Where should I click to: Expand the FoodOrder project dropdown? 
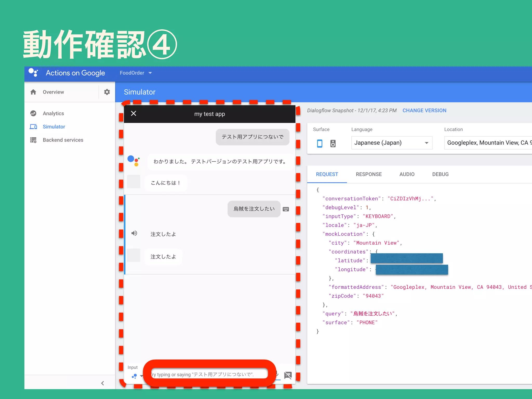coord(136,73)
